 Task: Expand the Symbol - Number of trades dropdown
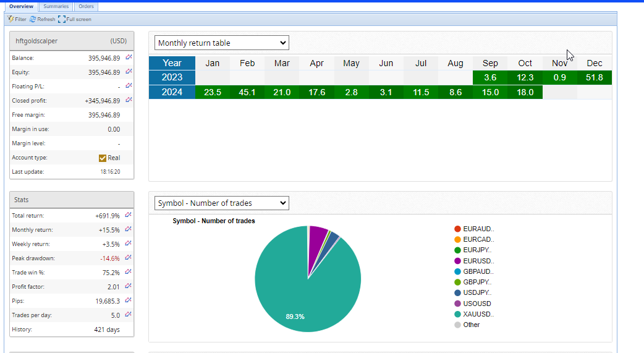[x=221, y=203]
